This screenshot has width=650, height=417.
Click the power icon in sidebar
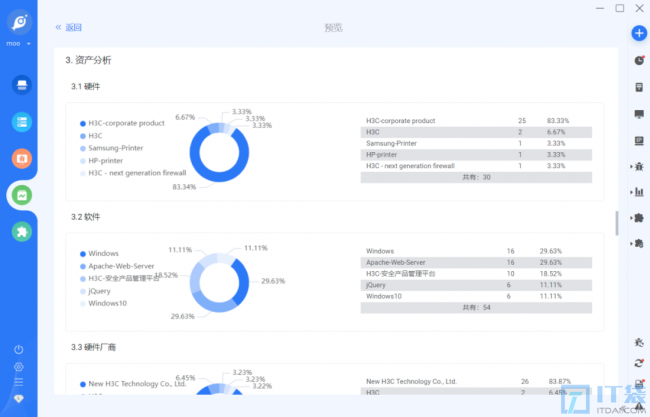19,349
